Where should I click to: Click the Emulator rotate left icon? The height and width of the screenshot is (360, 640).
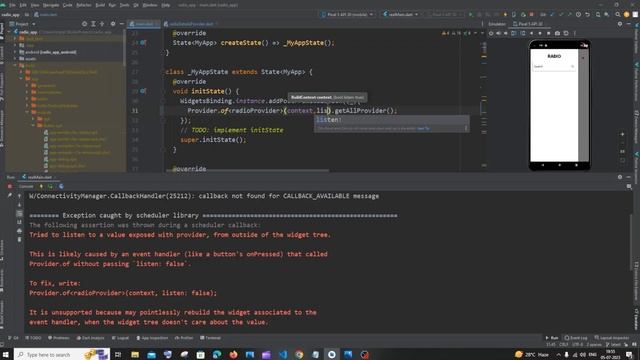tap(514, 33)
